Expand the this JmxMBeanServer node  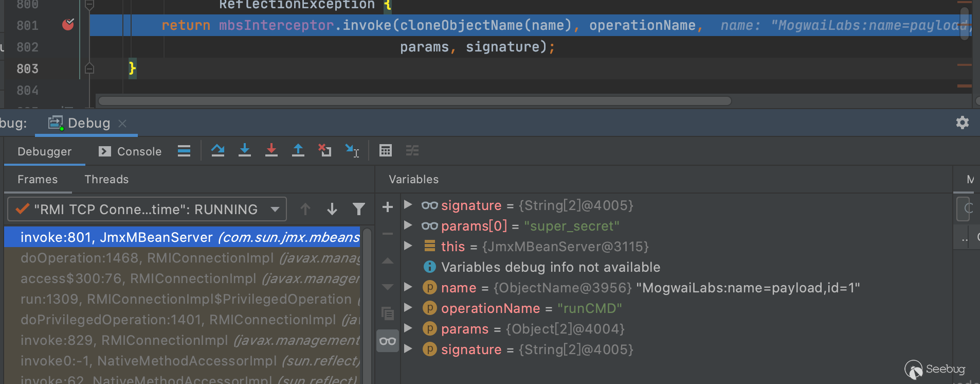(x=408, y=246)
